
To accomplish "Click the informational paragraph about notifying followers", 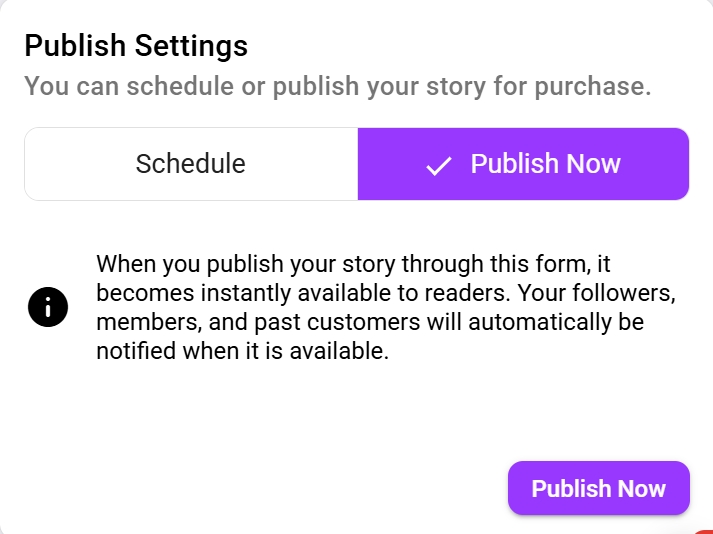I will coord(386,307).
